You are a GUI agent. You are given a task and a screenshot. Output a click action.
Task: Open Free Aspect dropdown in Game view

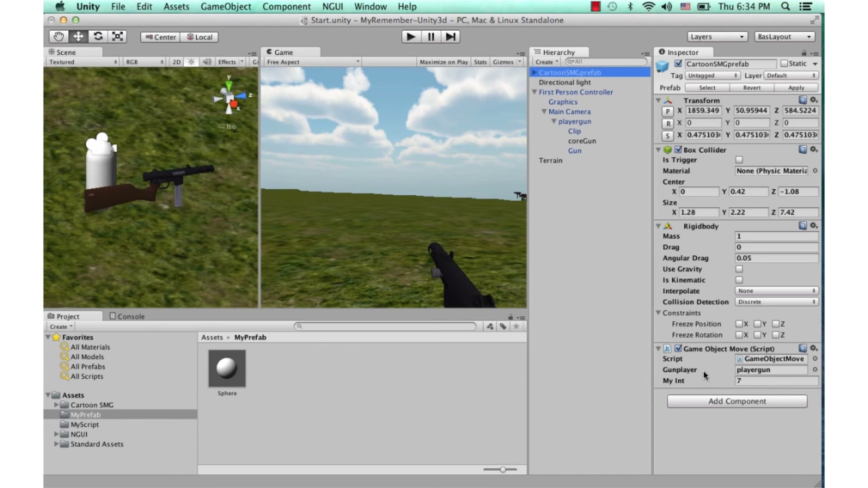[313, 62]
